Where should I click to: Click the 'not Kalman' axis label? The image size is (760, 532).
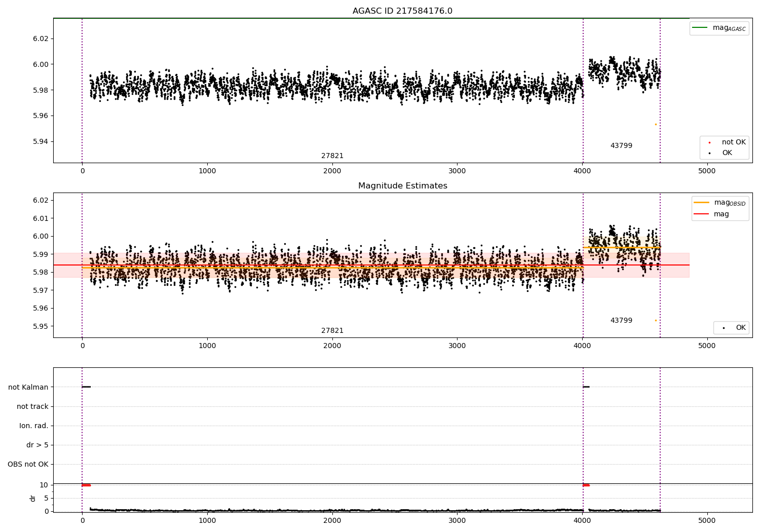coord(28,387)
